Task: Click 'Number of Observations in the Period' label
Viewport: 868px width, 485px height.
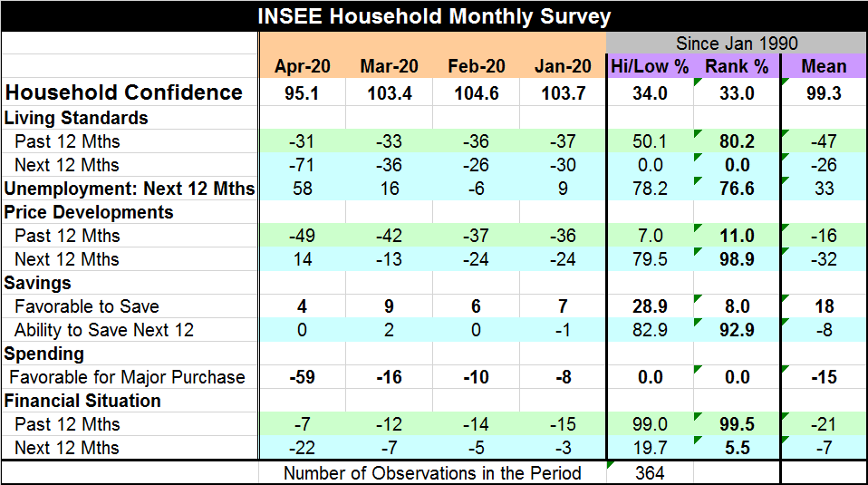Action: (432, 473)
